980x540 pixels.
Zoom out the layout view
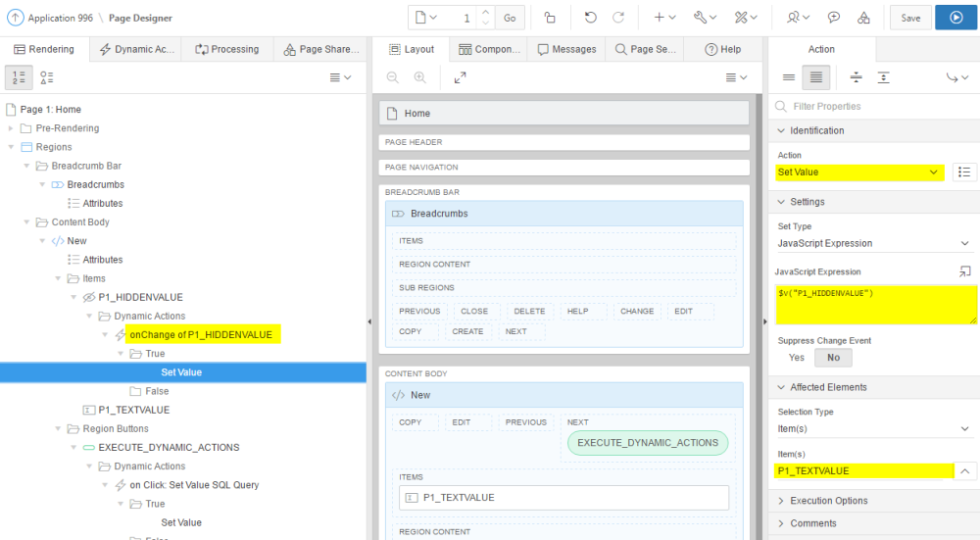click(393, 77)
